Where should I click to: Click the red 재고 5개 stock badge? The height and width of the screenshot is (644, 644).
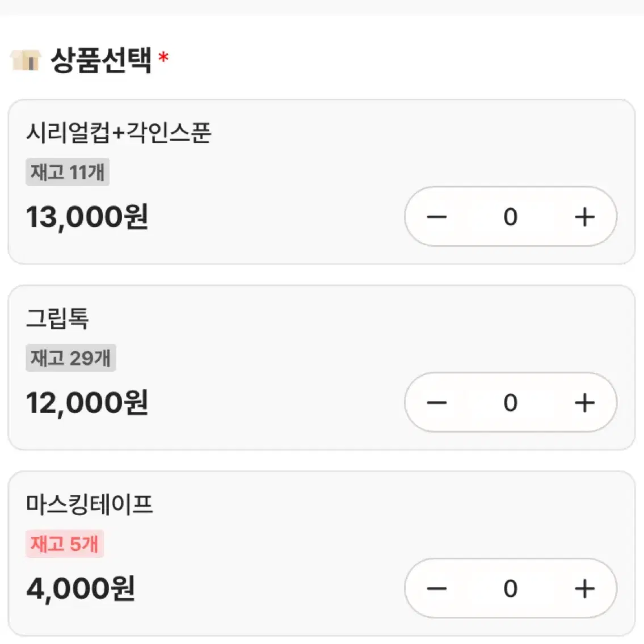(x=65, y=544)
